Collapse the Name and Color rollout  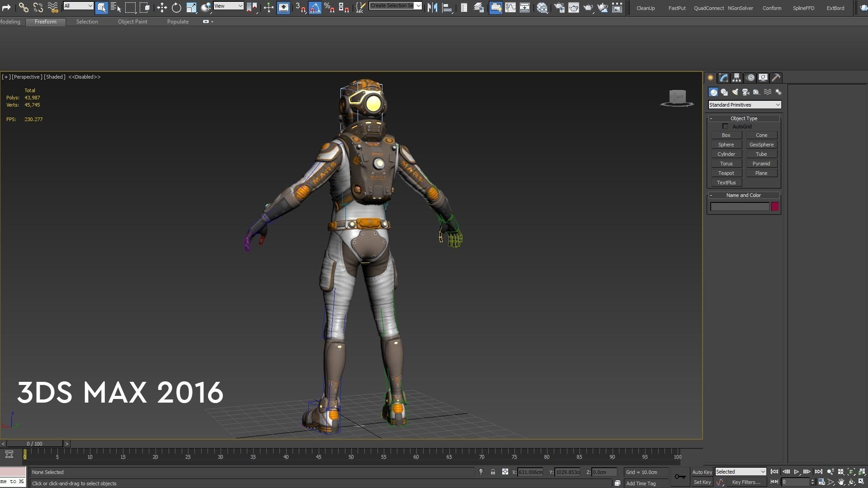(x=744, y=195)
